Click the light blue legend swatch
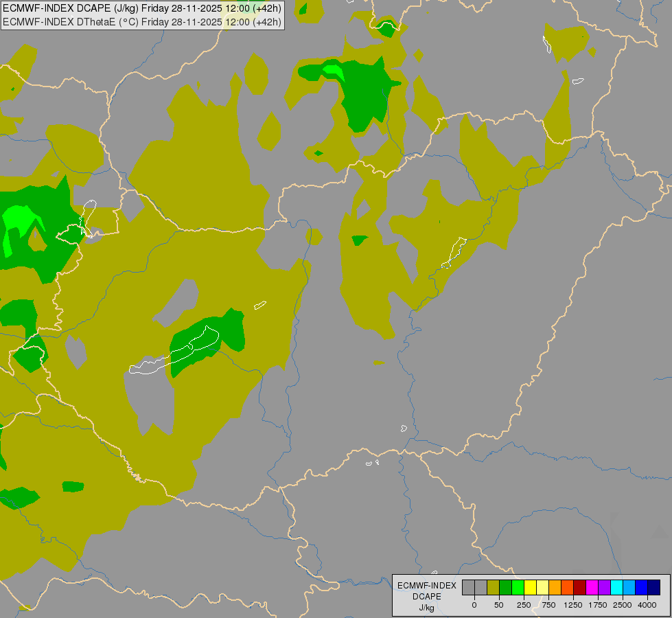This screenshot has width=672, height=618. (629, 587)
